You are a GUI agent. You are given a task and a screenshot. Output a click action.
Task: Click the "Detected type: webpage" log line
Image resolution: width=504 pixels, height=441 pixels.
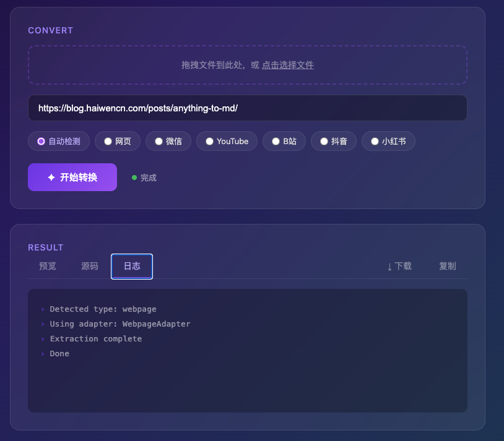tap(103, 309)
